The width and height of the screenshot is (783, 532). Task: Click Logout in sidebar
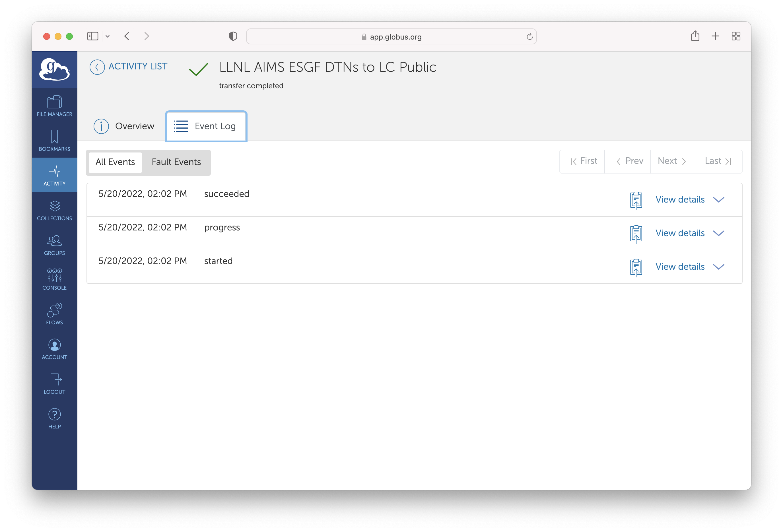click(55, 384)
